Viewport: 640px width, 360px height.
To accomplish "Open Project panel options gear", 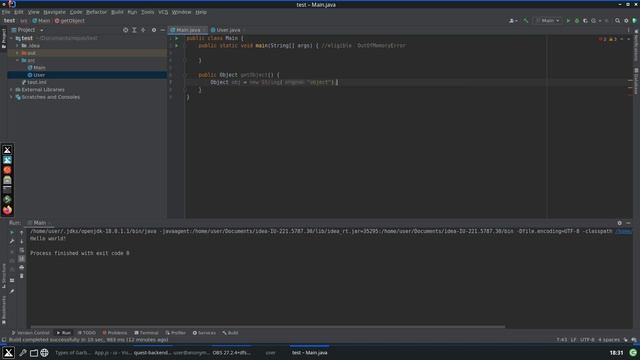I will point(154,30).
